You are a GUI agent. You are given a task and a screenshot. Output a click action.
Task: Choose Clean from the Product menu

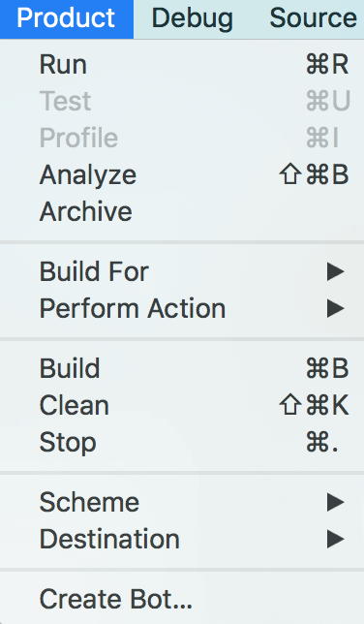[182, 406]
